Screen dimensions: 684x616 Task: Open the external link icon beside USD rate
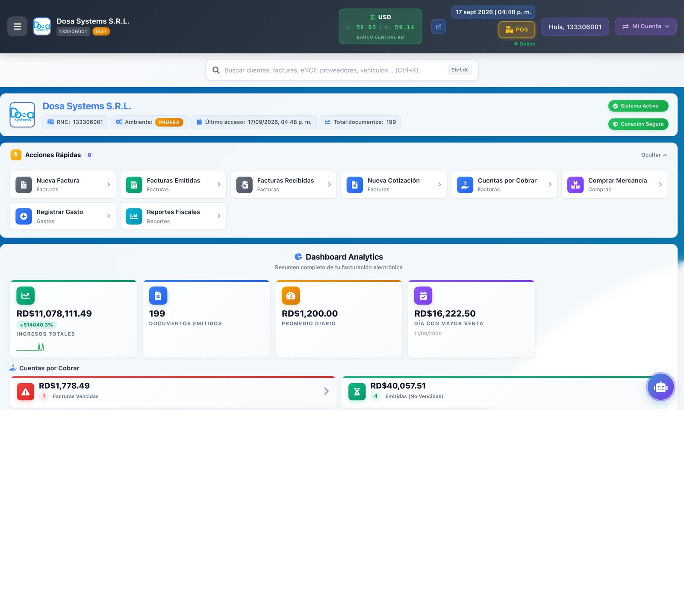click(439, 26)
